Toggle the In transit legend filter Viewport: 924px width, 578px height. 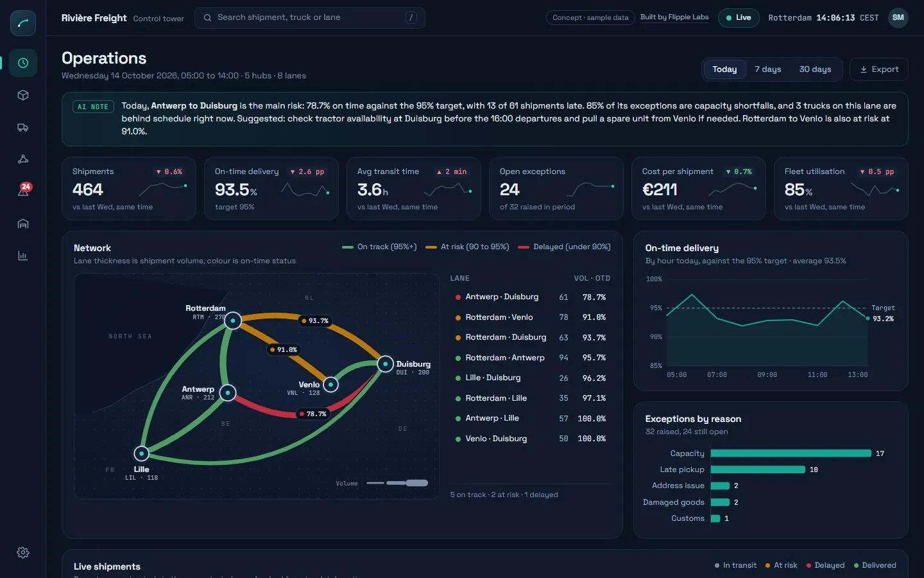(735, 565)
